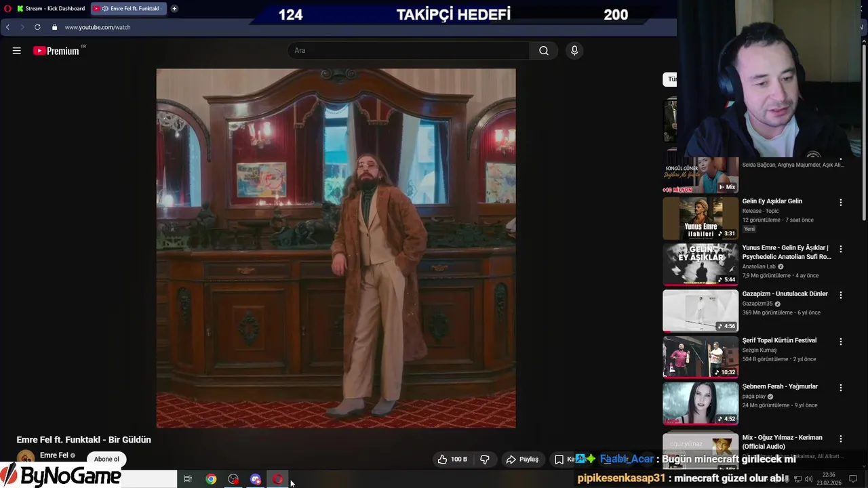This screenshot has height=488, width=868.
Task: Open Opera browser from taskbar
Action: coord(277,479)
